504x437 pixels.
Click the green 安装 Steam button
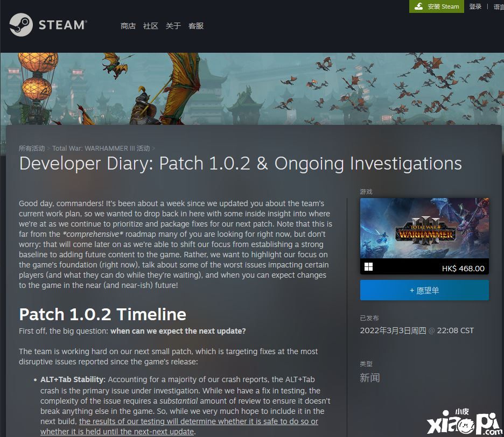coord(437,6)
